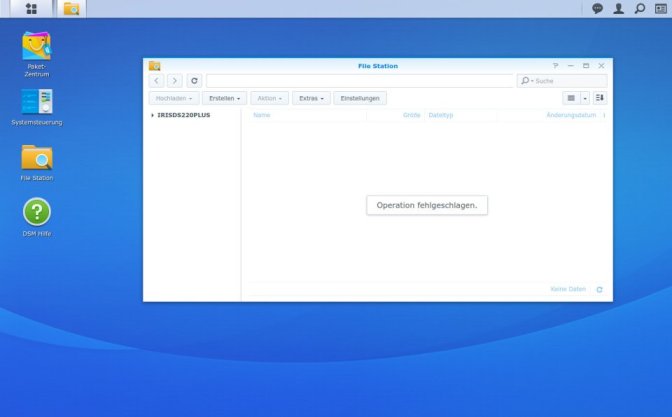
Task: Click the File Station help question mark
Action: 555,66
